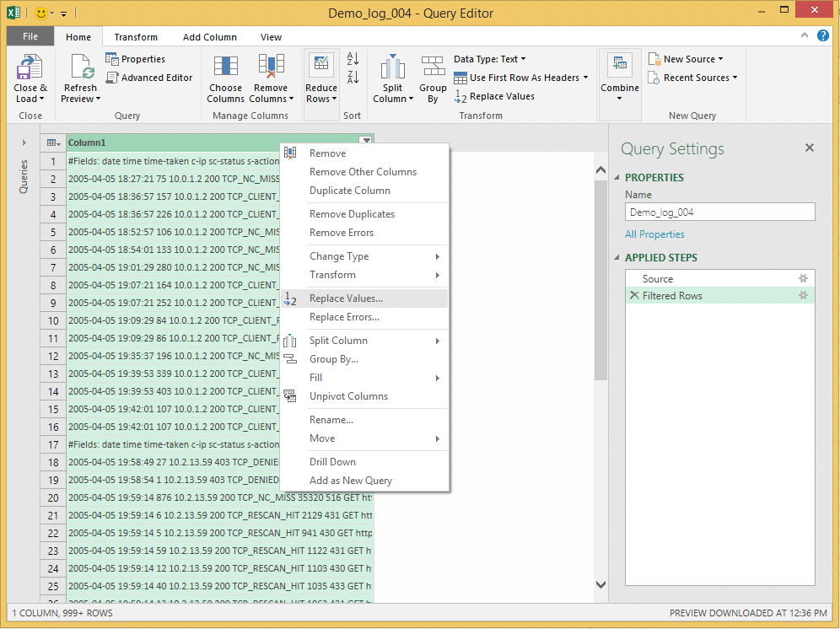The image size is (840, 629).
Task: Click Replace Values in the ribbon
Action: (x=494, y=96)
